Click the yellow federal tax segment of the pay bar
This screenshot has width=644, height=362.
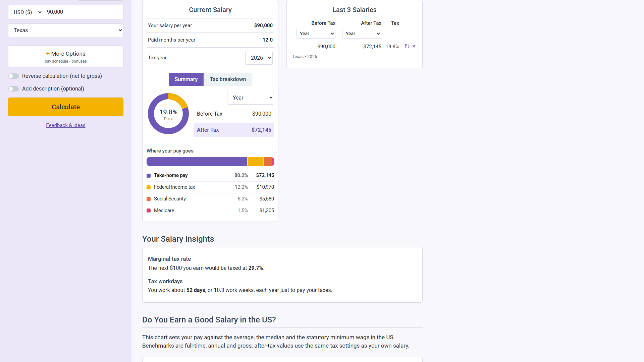255,162
